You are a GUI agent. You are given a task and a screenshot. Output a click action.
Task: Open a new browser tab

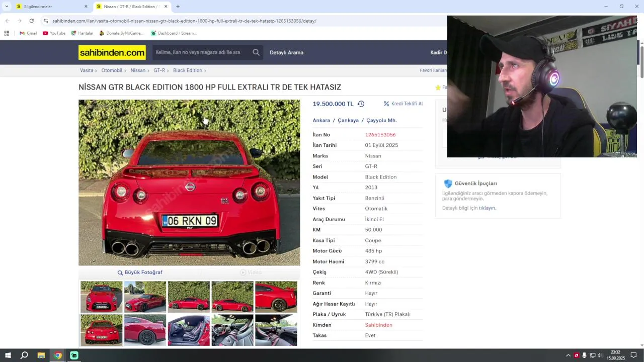click(178, 7)
